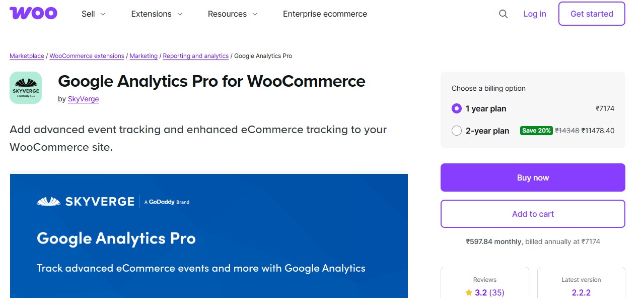The image size is (644, 298).
Task: Add Google Analytics Pro to cart
Action: click(532, 213)
